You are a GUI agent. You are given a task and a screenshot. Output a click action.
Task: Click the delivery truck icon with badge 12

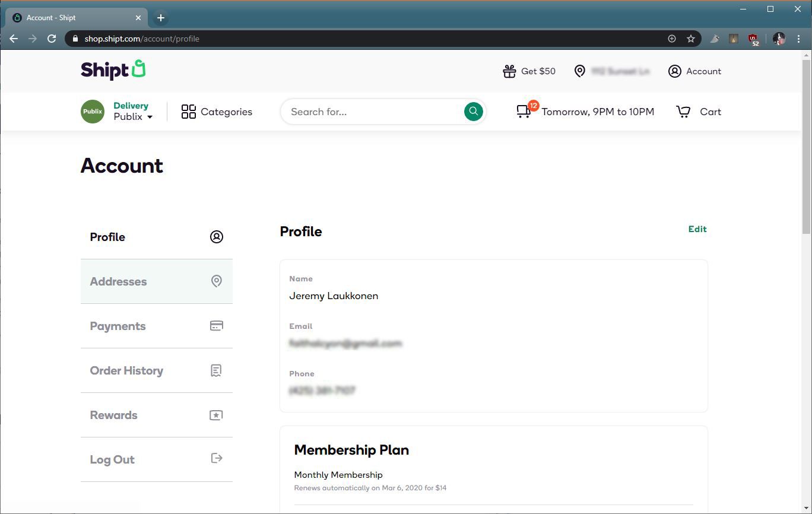point(526,110)
